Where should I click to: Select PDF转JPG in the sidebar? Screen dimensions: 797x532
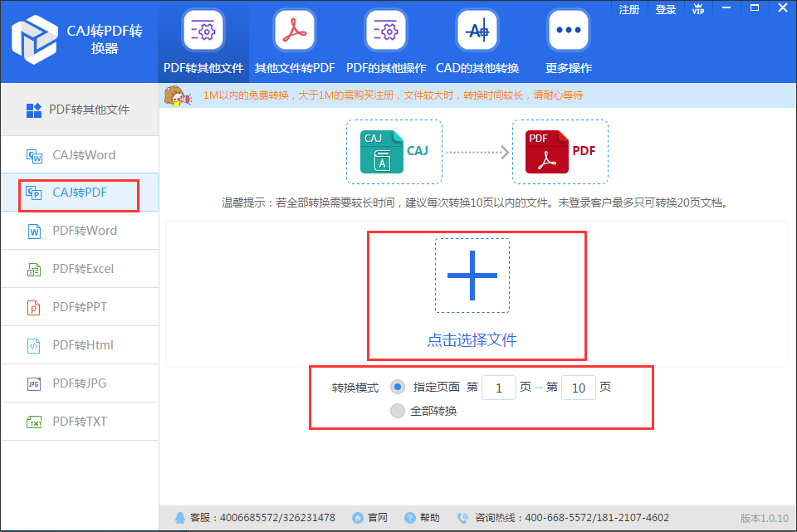tap(80, 383)
